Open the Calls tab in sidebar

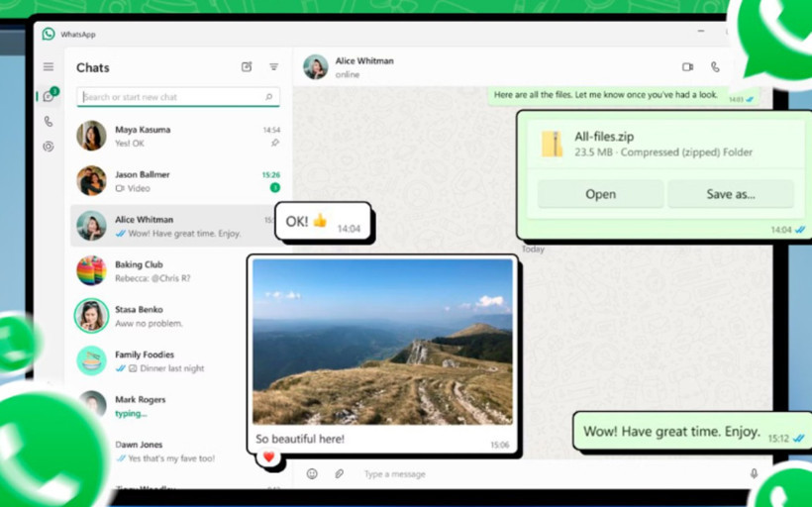[x=49, y=121]
